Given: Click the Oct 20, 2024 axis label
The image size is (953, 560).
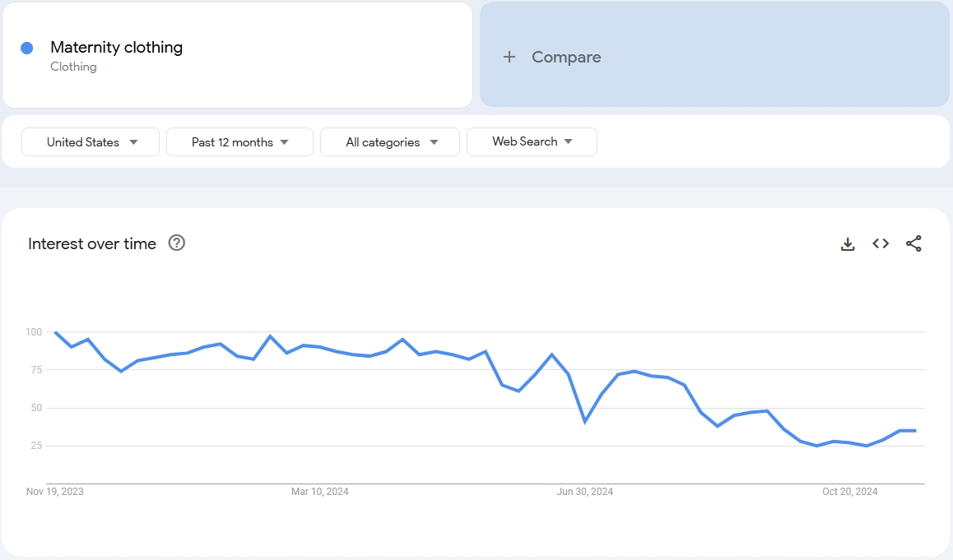Looking at the screenshot, I should (x=850, y=492).
